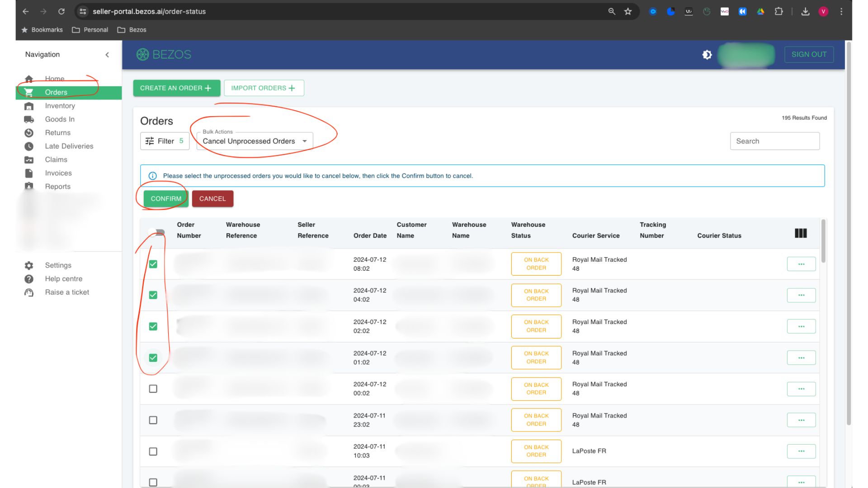The width and height of the screenshot is (868, 488).
Task: Click the address bar URL
Action: [149, 12]
